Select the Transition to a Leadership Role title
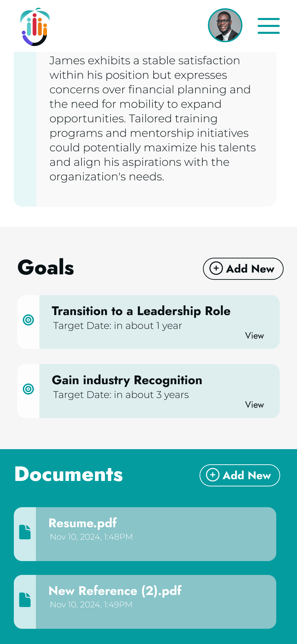This screenshot has height=644, width=297. coord(141,311)
